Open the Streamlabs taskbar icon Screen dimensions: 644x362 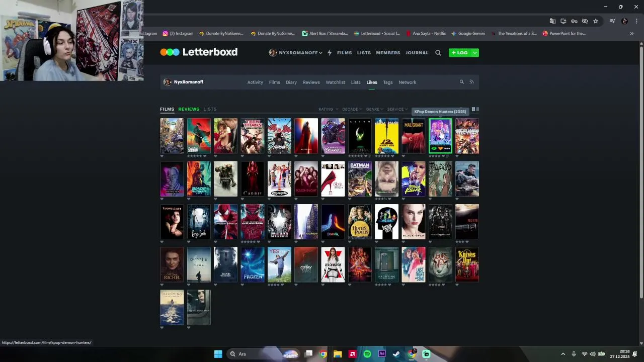coord(426,354)
